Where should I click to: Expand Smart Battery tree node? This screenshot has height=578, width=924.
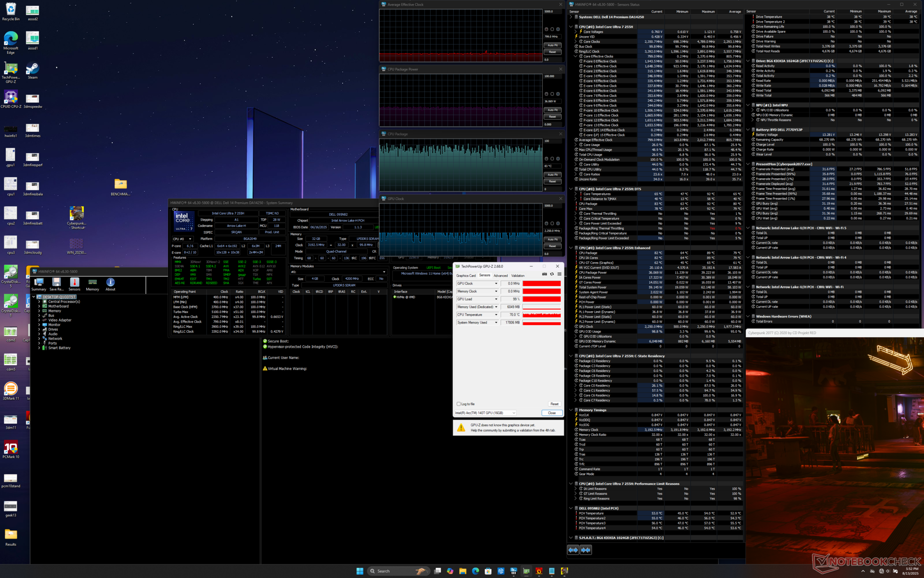(x=39, y=348)
